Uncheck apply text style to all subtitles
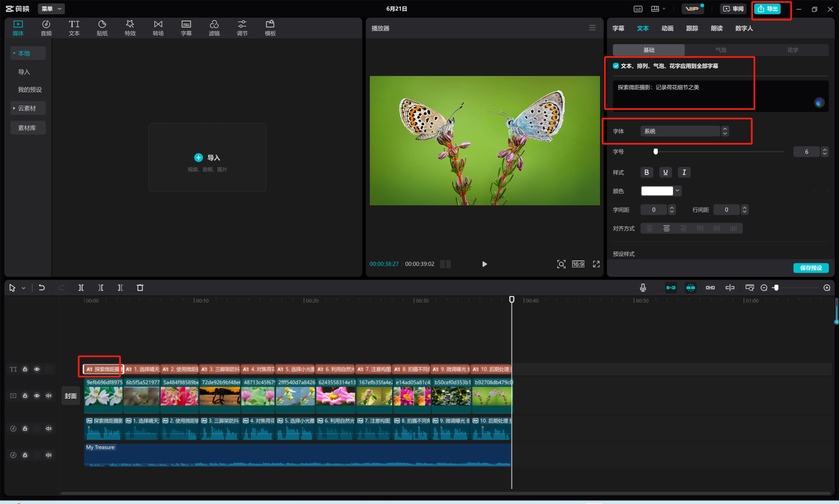 pyautogui.click(x=616, y=66)
